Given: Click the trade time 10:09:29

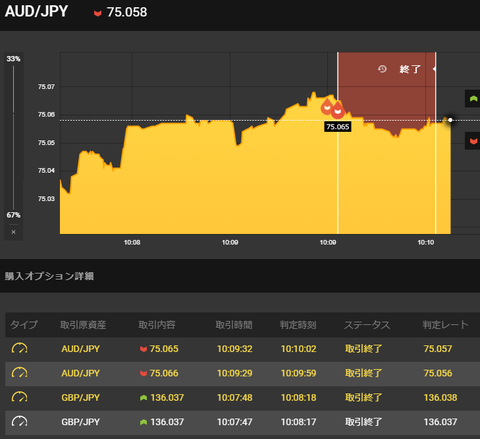Looking at the screenshot, I should 235,373.
